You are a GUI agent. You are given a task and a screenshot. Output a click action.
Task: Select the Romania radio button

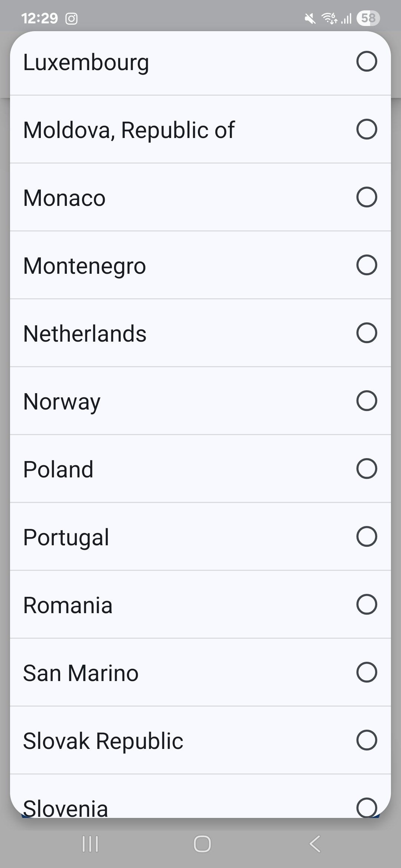point(366,604)
